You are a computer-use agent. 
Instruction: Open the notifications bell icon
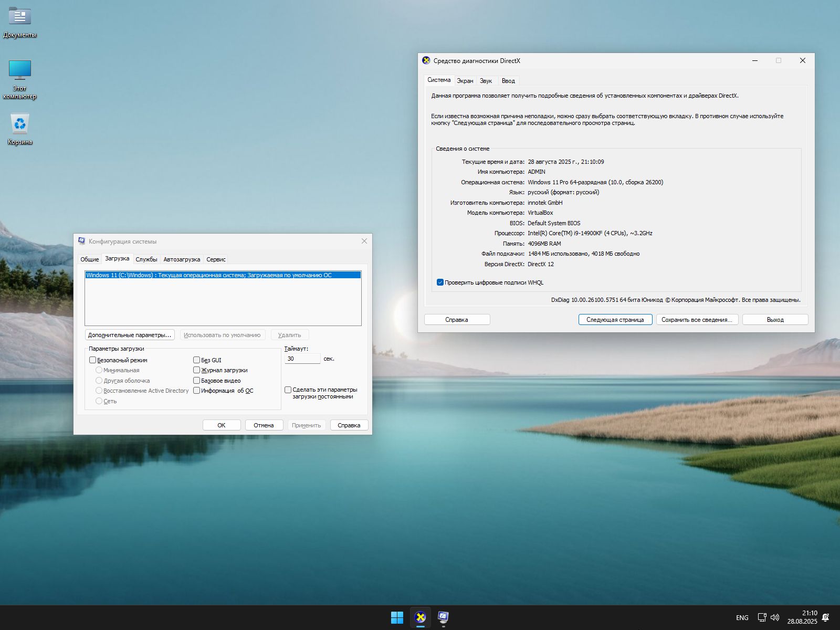826,617
